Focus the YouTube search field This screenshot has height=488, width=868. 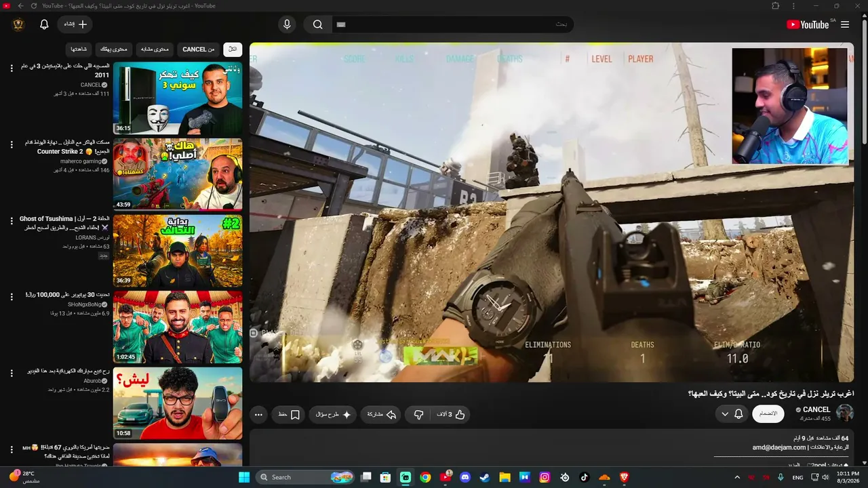[x=452, y=24]
